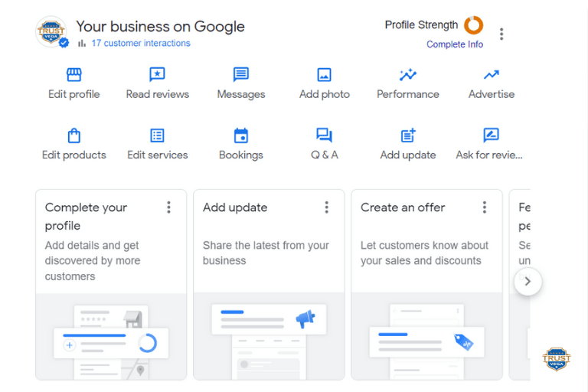The image size is (588, 392).
Task: Open the options menu on Create an offer card
Action: pos(485,207)
